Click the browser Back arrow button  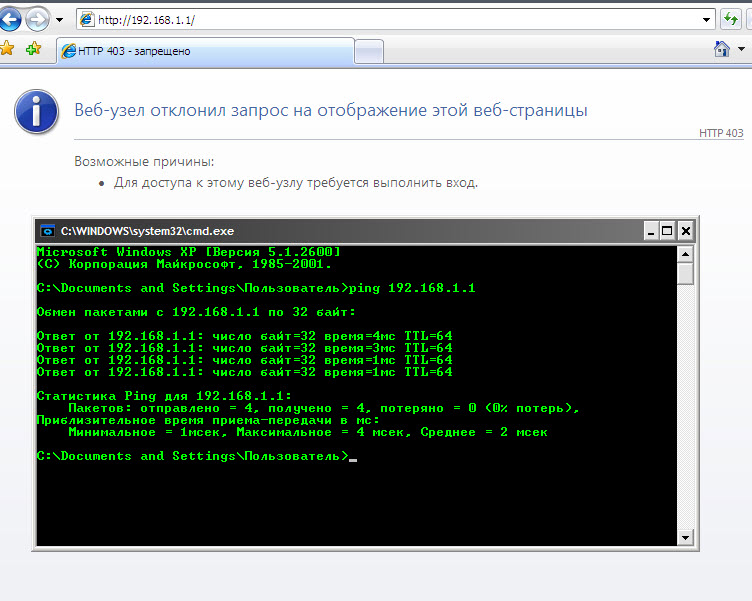click(10, 20)
